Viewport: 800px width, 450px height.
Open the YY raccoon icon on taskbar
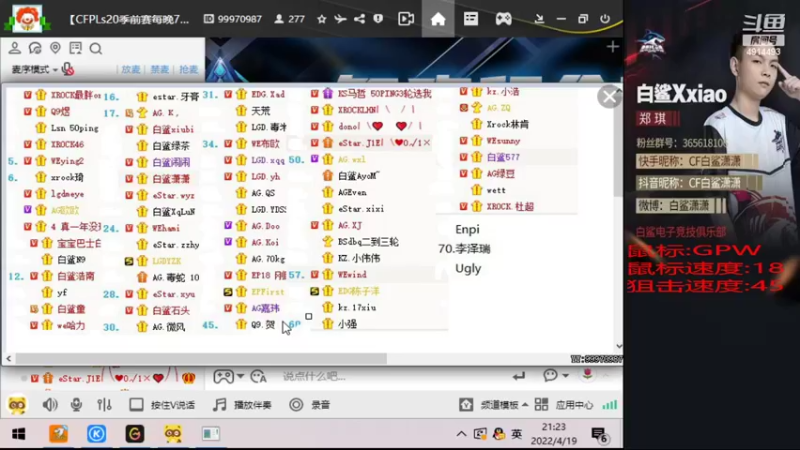(173, 434)
